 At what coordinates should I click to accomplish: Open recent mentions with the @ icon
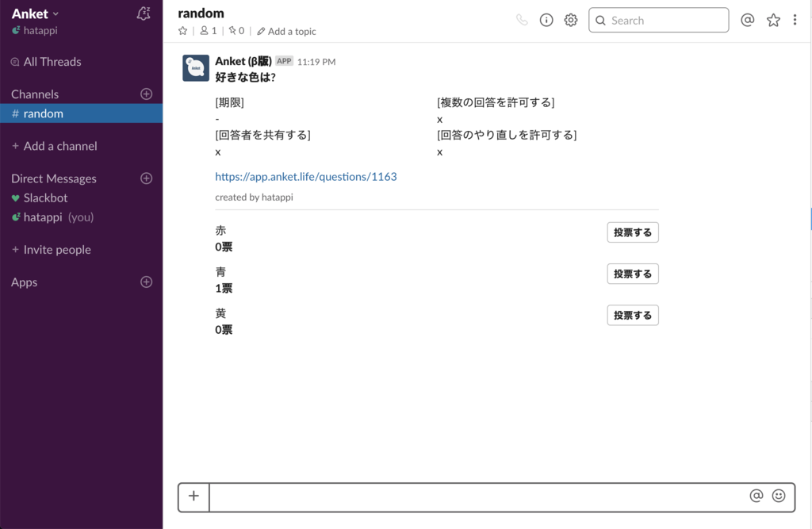click(747, 20)
